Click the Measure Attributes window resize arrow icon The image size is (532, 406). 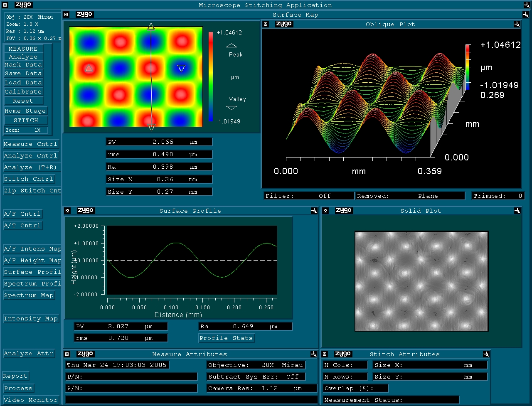coord(314,354)
